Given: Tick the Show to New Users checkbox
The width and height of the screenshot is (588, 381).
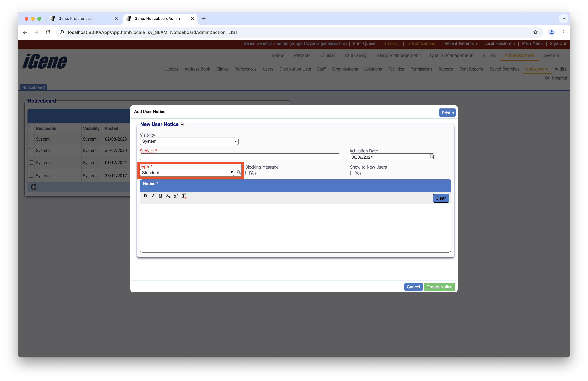Looking at the screenshot, I should click(352, 173).
